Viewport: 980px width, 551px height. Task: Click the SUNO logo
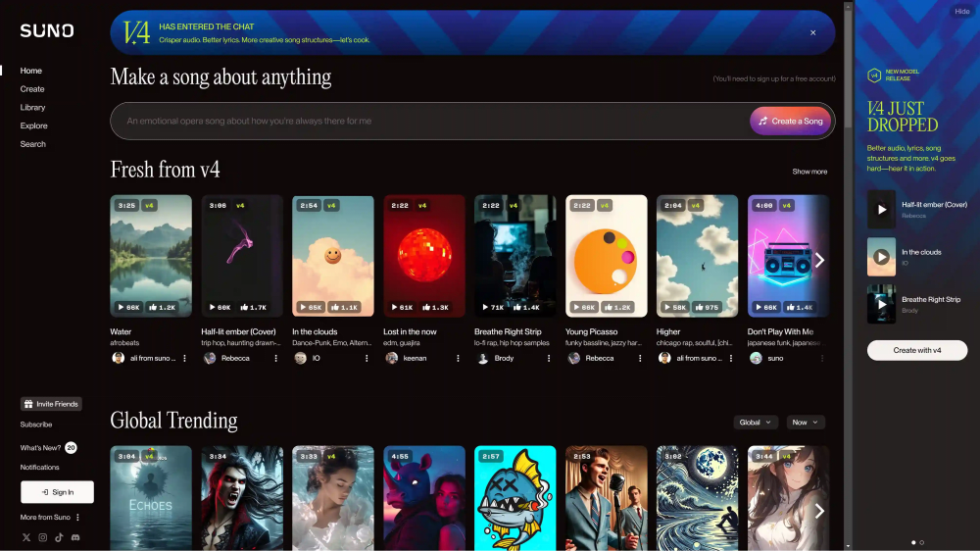(47, 30)
